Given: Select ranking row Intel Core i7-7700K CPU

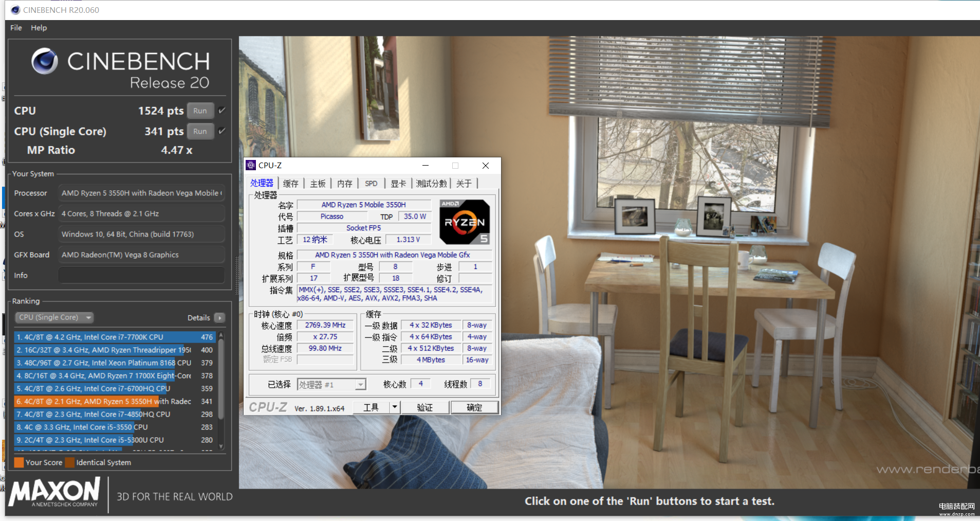Looking at the screenshot, I should point(115,337).
